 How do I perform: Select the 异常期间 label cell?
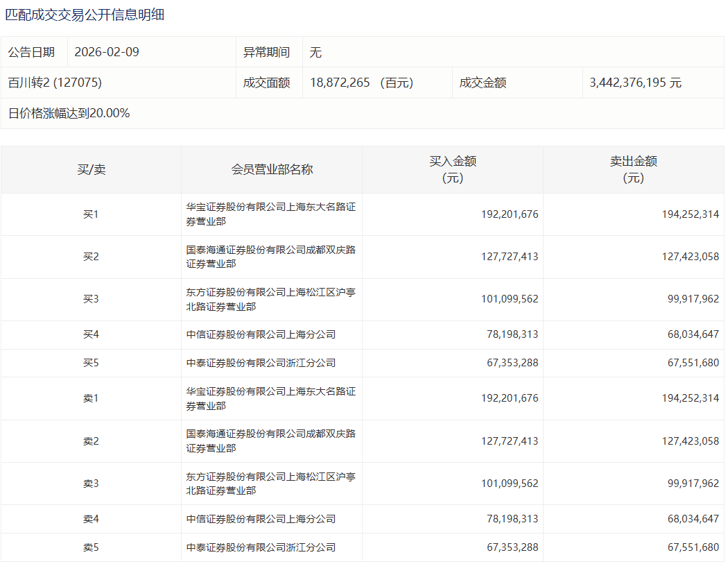click(266, 52)
